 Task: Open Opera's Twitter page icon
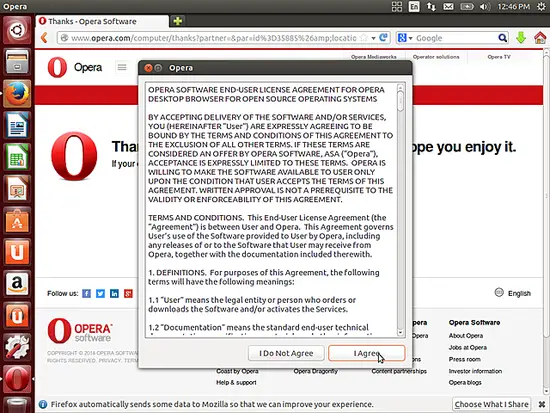point(100,293)
